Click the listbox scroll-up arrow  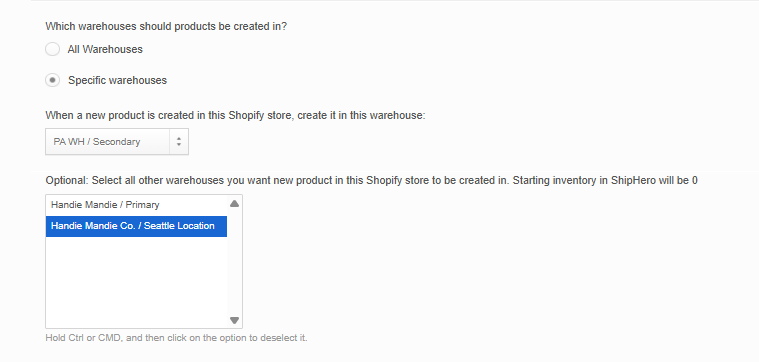point(234,204)
